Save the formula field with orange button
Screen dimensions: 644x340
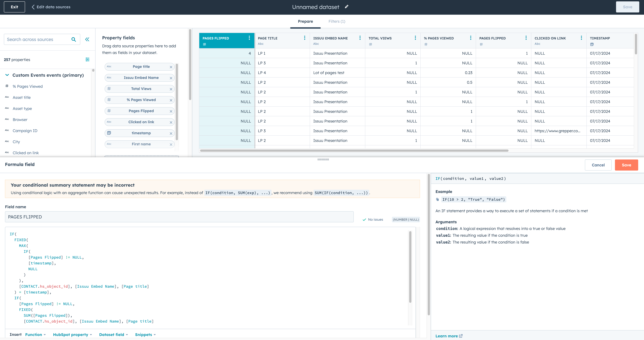626,165
